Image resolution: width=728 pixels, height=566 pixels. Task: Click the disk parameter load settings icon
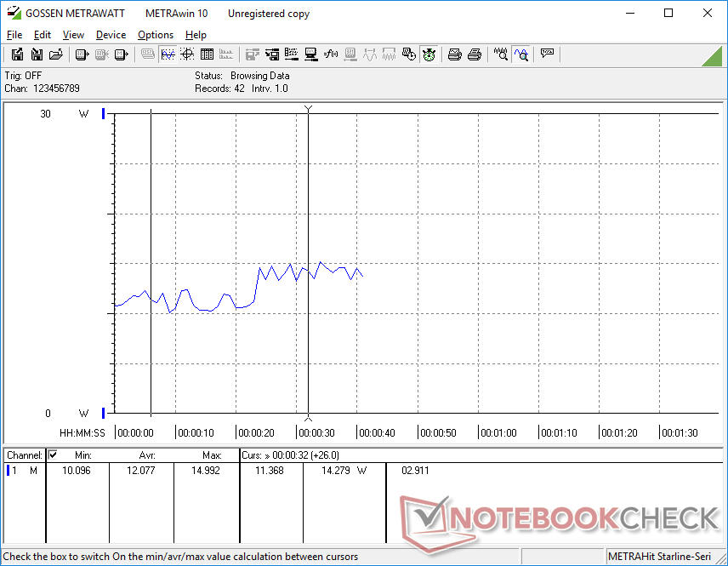point(272,54)
